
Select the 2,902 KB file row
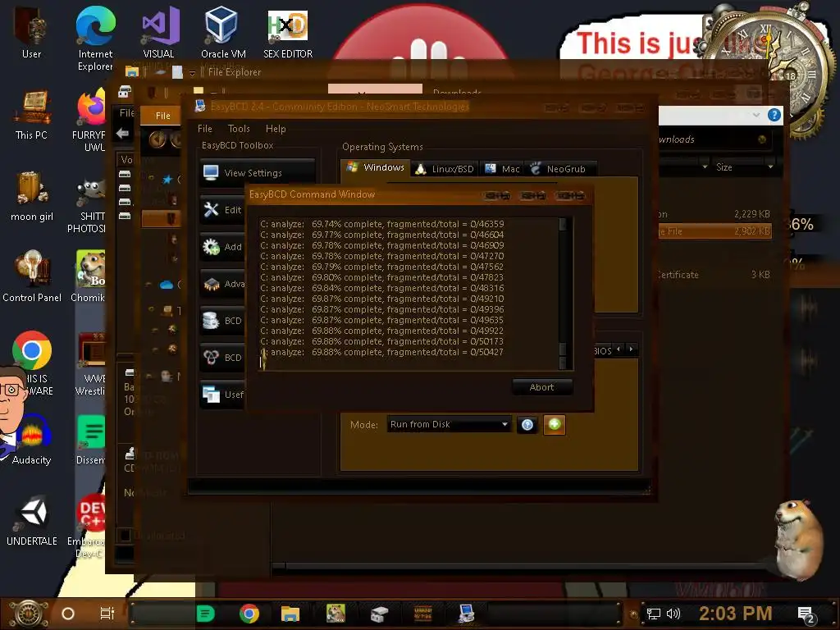(x=714, y=231)
